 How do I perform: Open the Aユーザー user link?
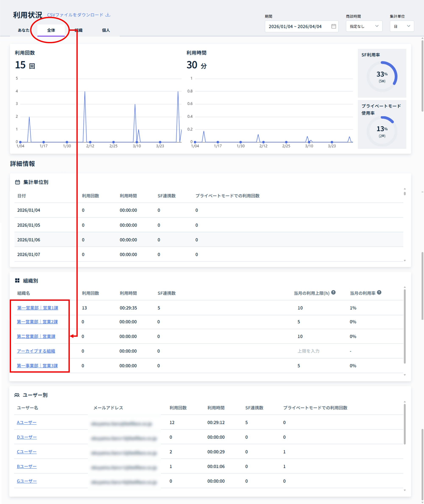27,422
